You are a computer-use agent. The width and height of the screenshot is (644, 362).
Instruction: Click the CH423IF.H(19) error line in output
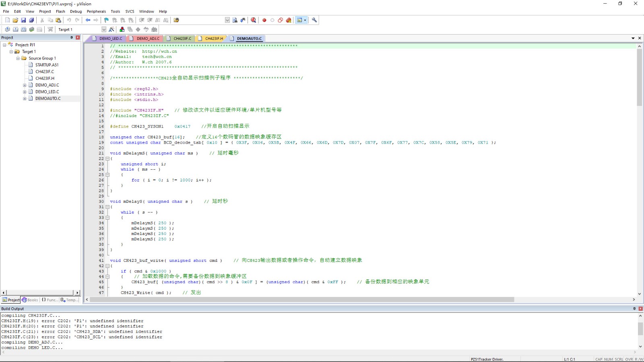pos(72,321)
